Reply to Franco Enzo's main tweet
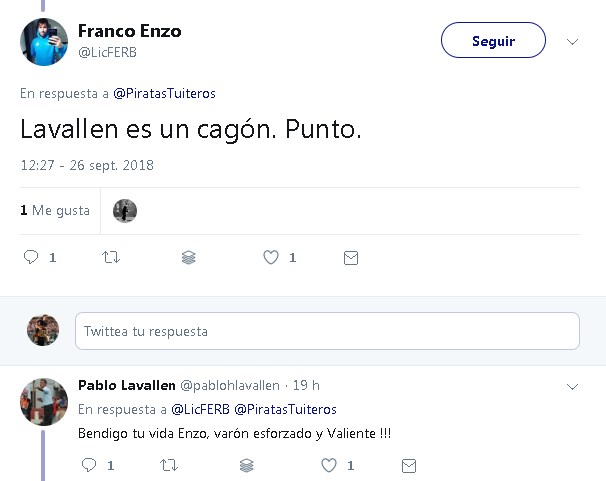Viewport: 606px width, 481px height. tap(31, 257)
